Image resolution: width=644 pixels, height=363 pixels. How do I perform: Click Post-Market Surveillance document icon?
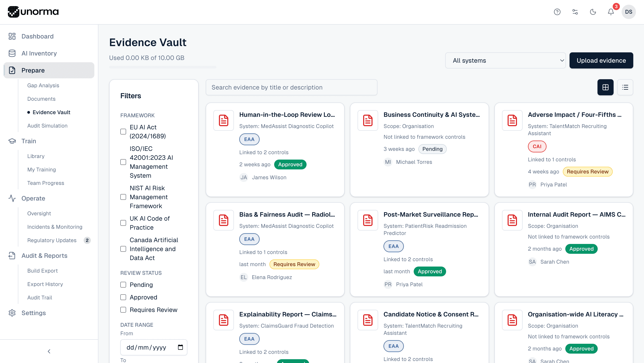coord(368,220)
